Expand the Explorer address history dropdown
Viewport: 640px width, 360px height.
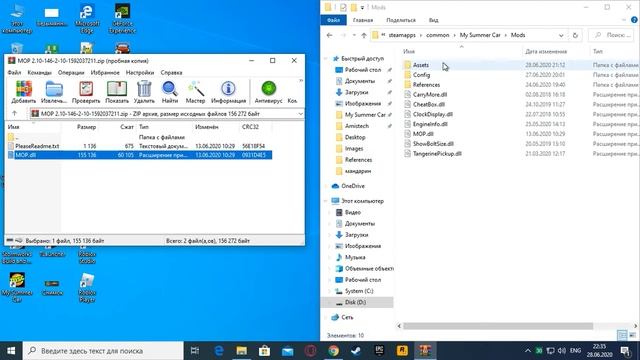[561, 36]
